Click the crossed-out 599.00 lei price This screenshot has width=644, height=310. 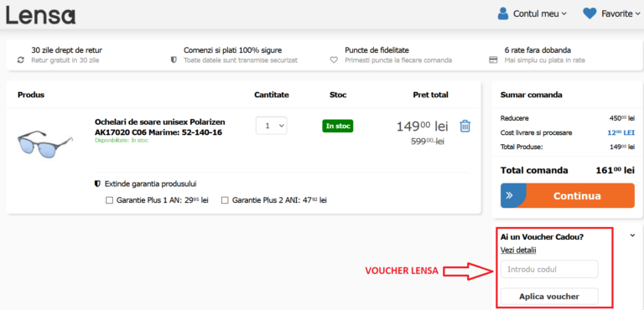[x=428, y=141]
